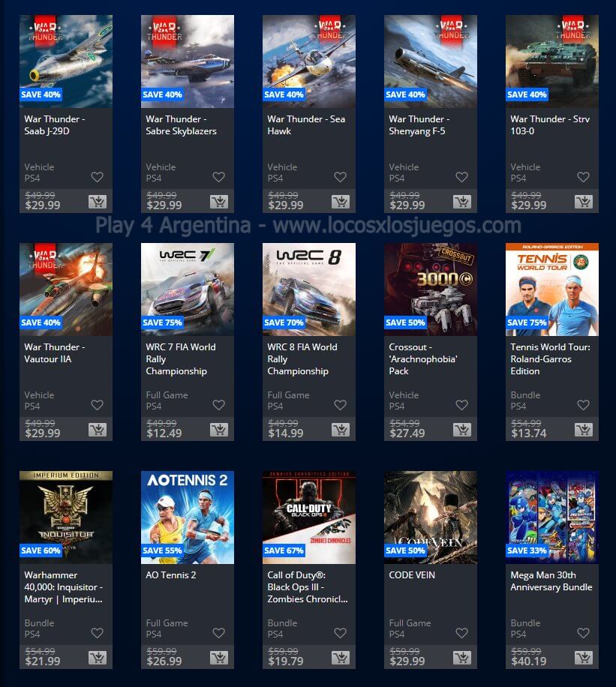Open the Crossout 3000 coins cover thumbnail
This screenshot has width=616, height=687.
point(431,289)
